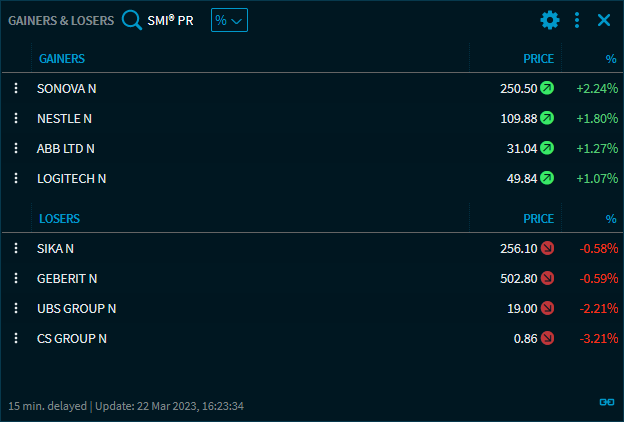Sort losers by the % column header

611,218
